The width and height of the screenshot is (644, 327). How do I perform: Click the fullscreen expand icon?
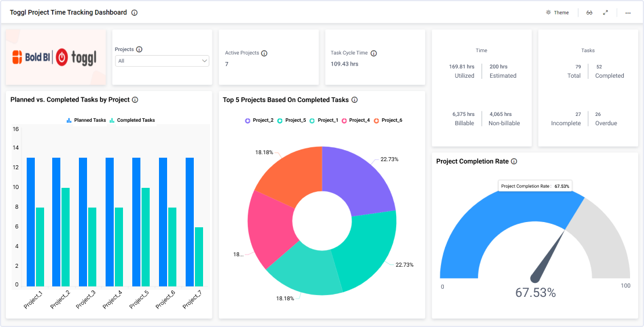pyautogui.click(x=605, y=13)
